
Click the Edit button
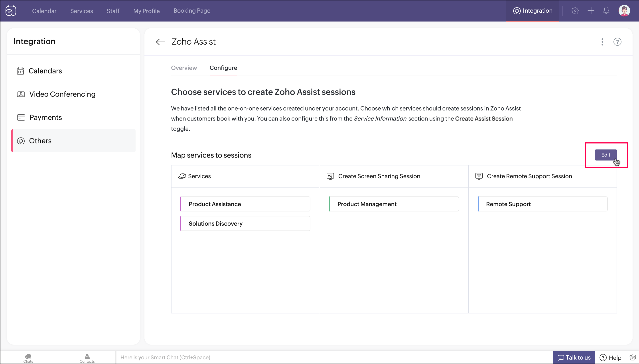[x=605, y=155]
